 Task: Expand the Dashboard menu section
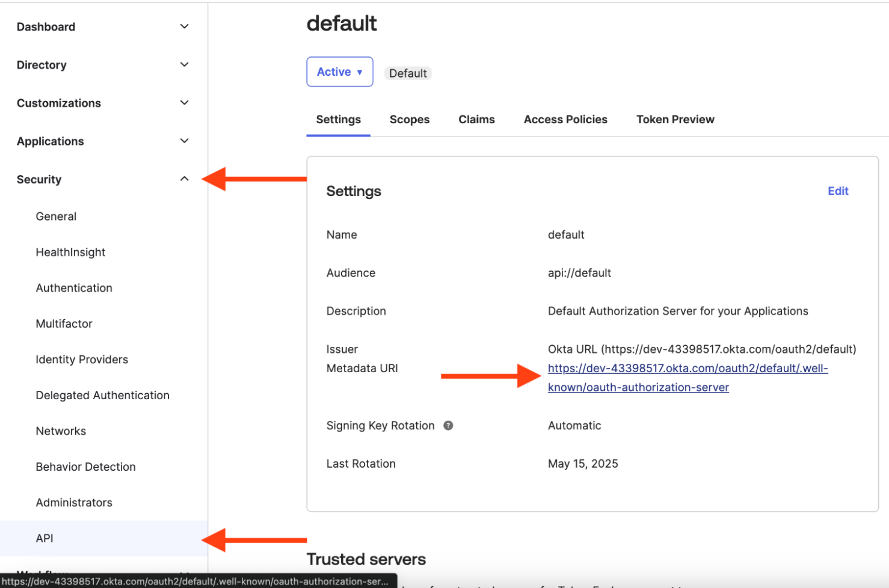click(x=184, y=26)
